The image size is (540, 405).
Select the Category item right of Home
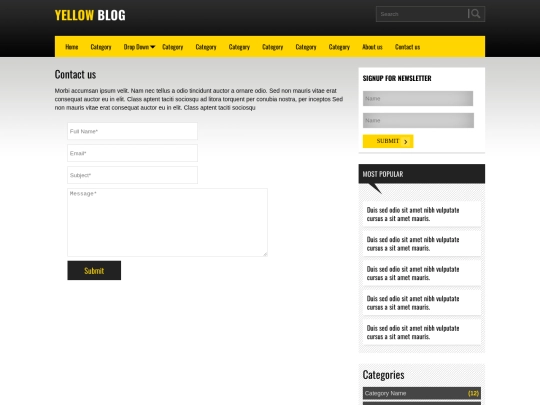[x=101, y=47]
